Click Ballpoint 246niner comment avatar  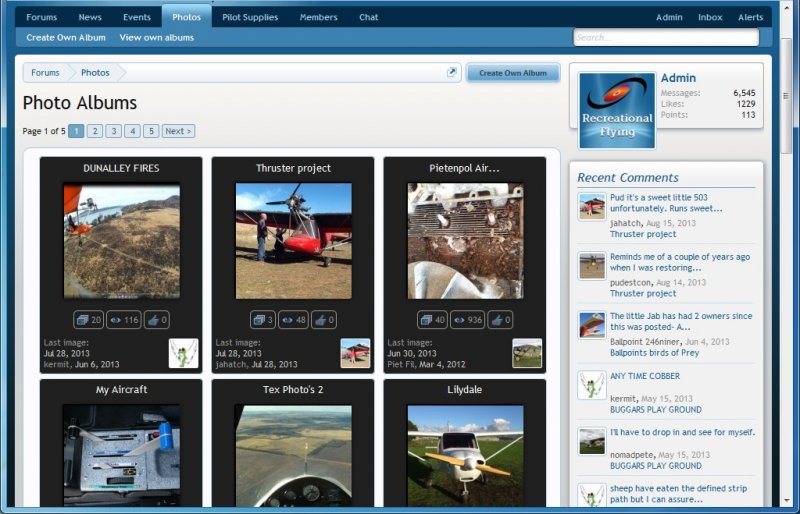click(x=592, y=326)
